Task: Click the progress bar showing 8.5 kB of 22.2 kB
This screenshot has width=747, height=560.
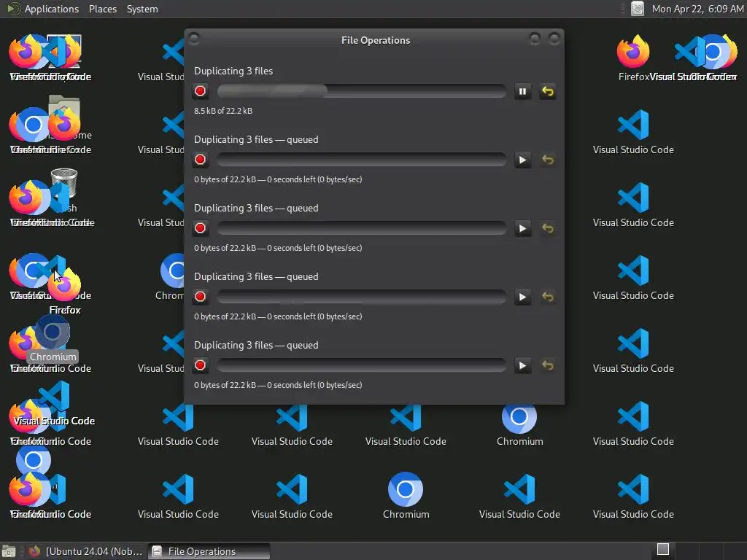Action: (362, 91)
